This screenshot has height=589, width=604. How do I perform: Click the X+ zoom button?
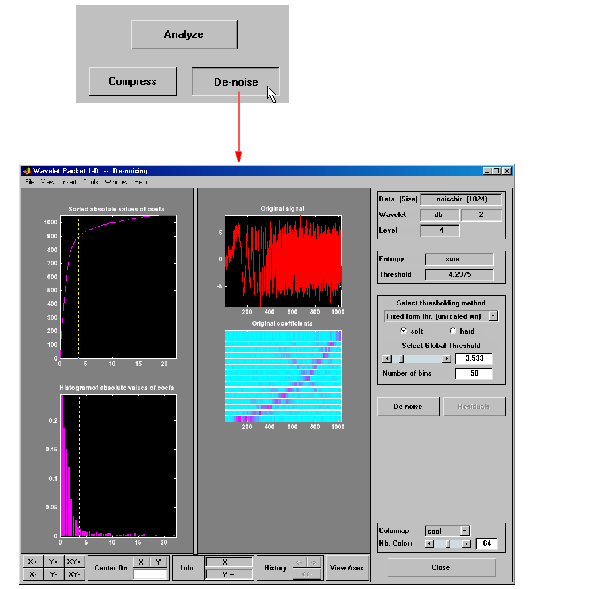[32, 562]
